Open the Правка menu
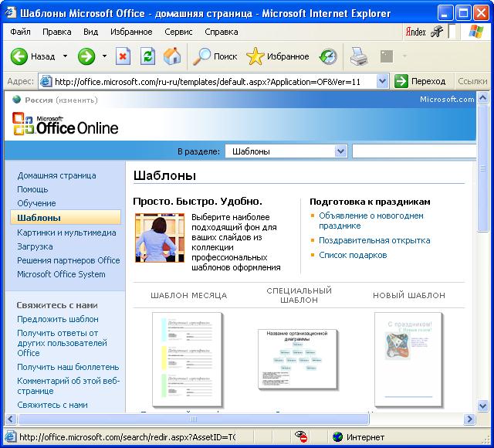Viewport: 494px width, 448px height. (56, 32)
